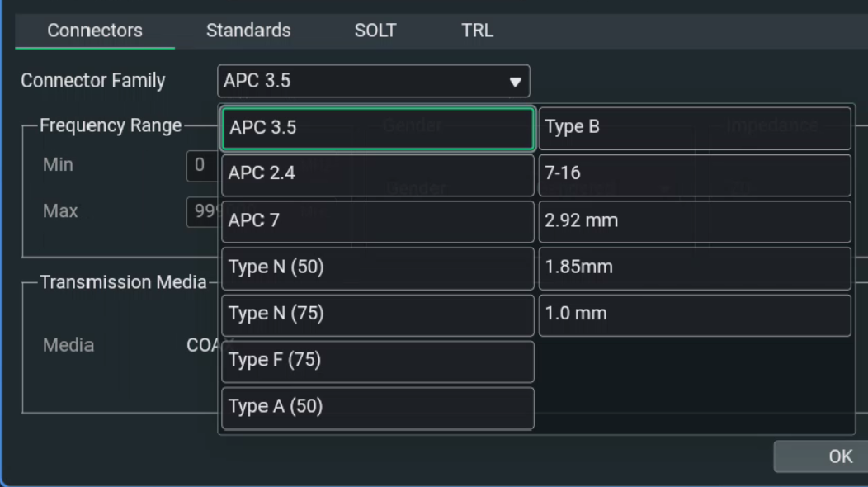Edit the Max frequency field
This screenshot has height=487, width=868.
[203, 211]
